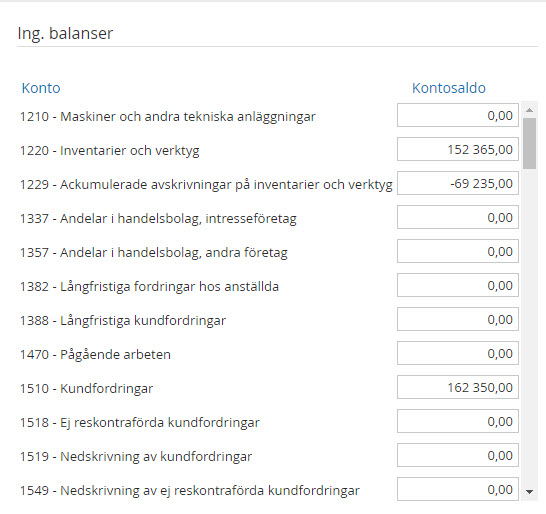This screenshot has width=546, height=514.
Task: Click the vertical scrollbar thumb
Action: click(529, 143)
